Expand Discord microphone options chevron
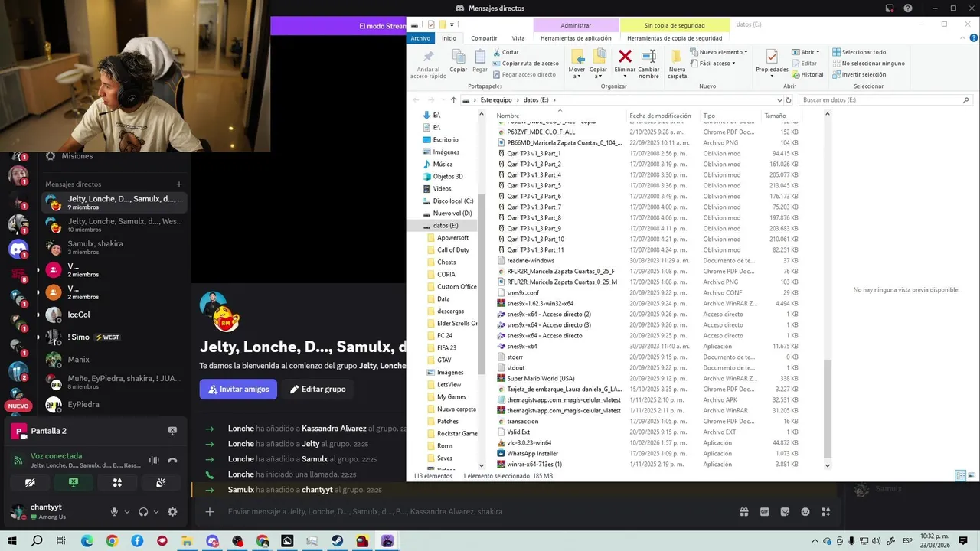The height and width of the screenshot is (551, 980). tap(127, 512)
